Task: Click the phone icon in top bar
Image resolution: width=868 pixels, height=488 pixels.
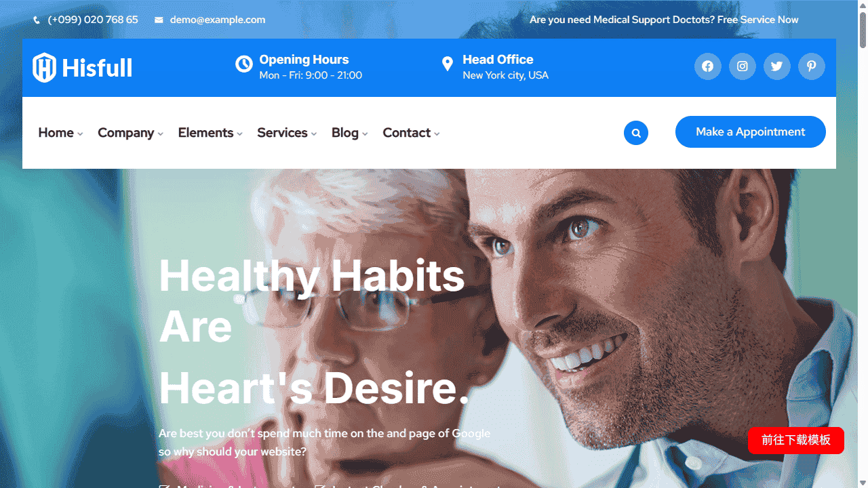Action: pyautogui.click(x=37, y=20)
